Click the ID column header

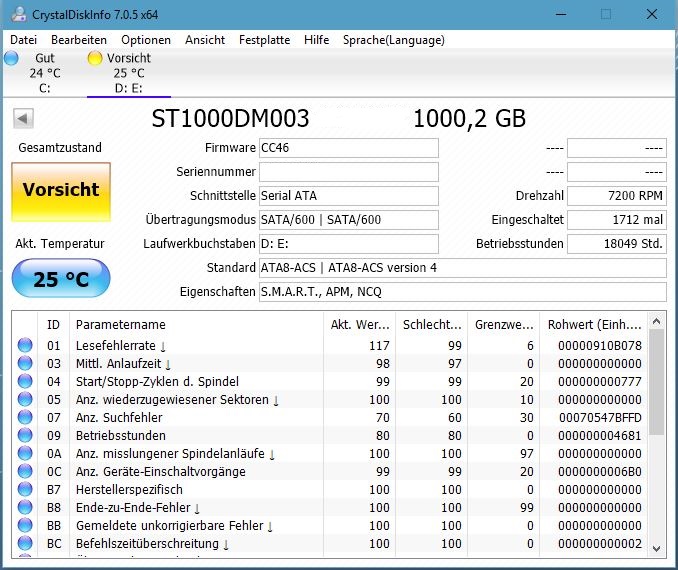coord(53,324)
